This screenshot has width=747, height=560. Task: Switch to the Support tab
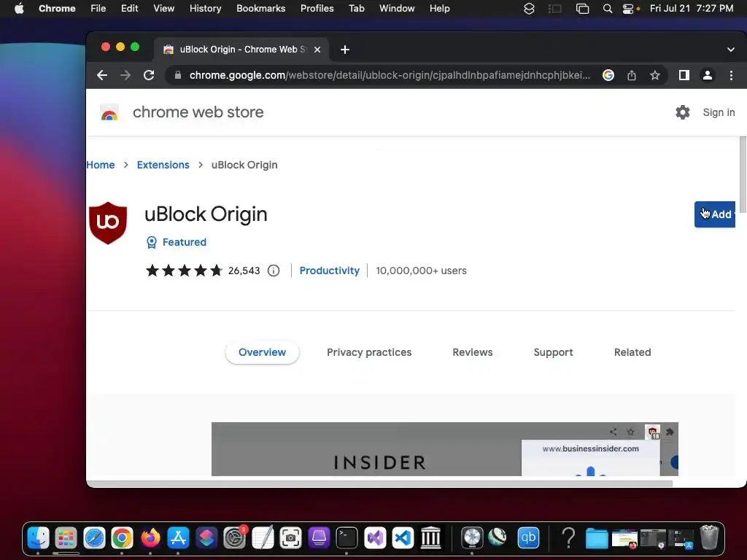553,352
